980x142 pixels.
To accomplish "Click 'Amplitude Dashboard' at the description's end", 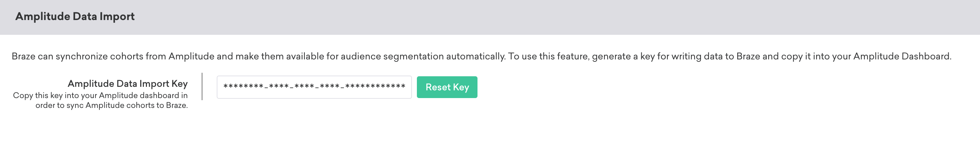I will click(901, 56).
